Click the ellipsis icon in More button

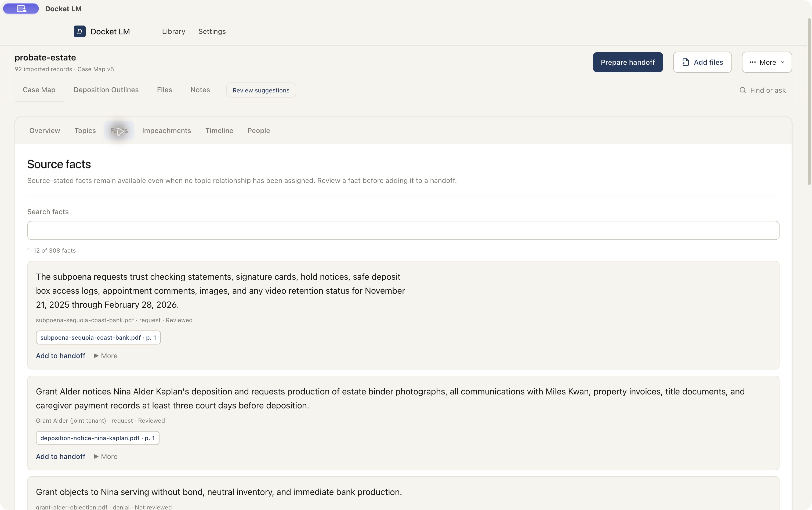click(752, 62)
